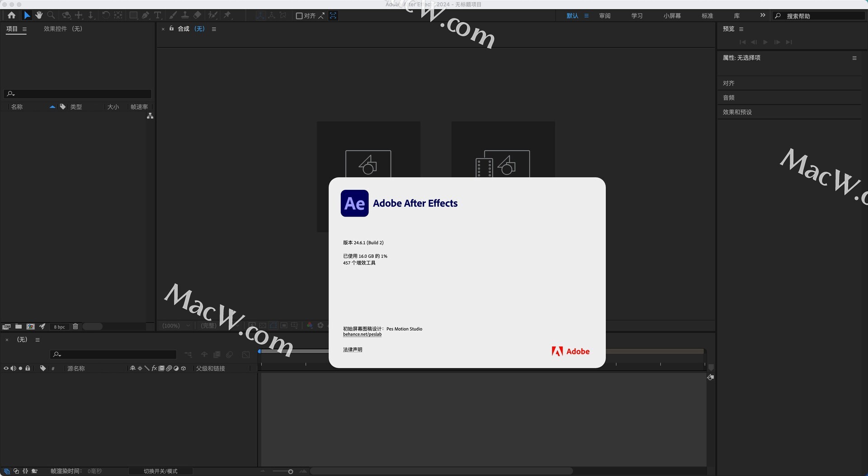Select the Hand tool
The width and height of the screenshot is (868, 476).
tap(39, 15)
